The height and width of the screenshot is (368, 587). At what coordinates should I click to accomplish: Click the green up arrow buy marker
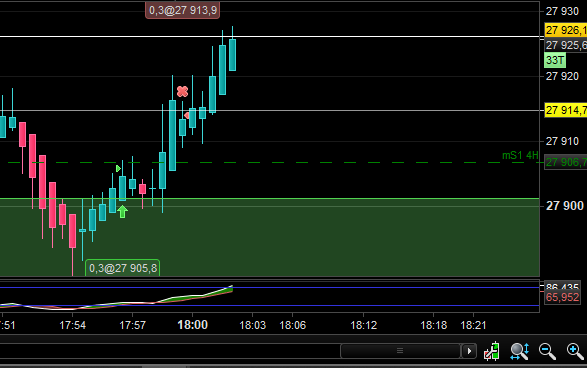pos(122,212)
